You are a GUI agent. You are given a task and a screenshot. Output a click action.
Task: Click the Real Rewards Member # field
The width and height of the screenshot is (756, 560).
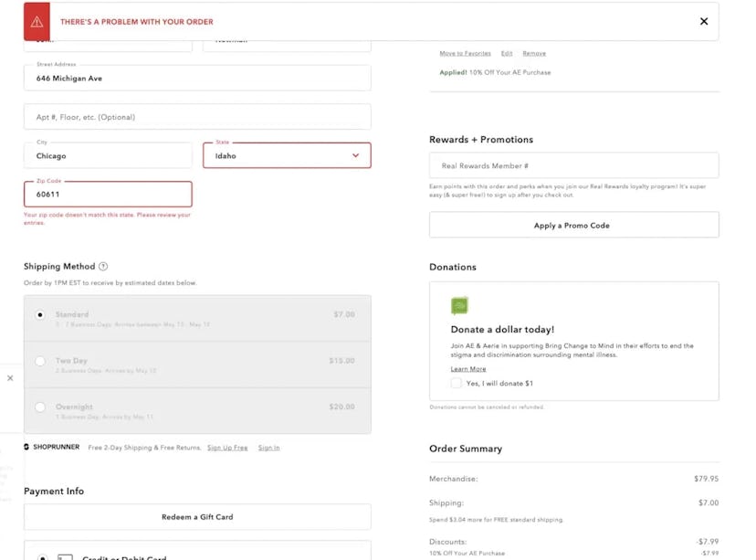572,164
